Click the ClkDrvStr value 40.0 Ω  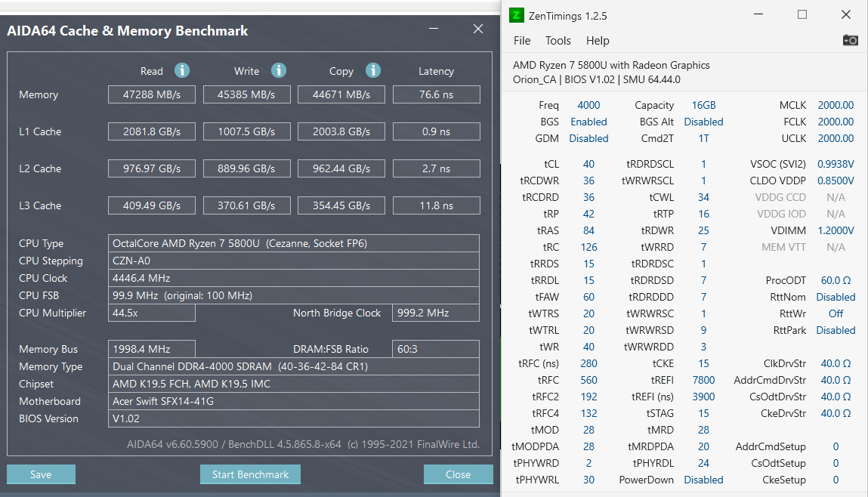click(x=836, y=363)
